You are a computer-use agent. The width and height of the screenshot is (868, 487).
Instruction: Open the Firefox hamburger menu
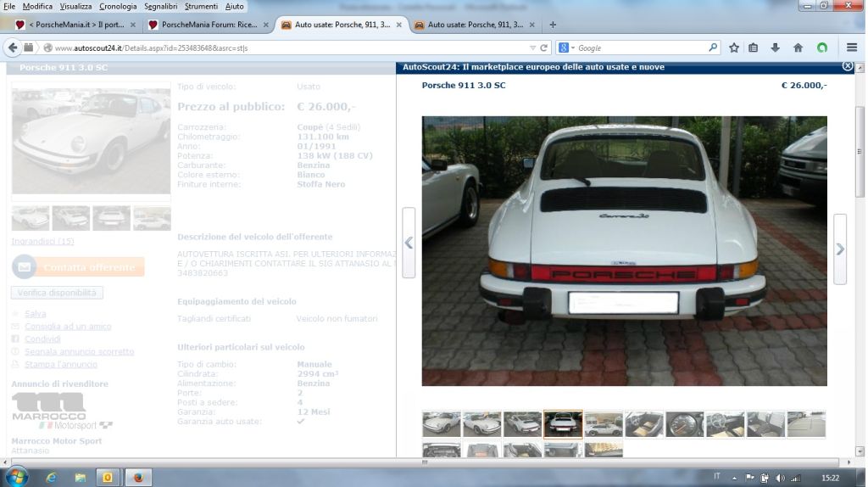(852, 48)
